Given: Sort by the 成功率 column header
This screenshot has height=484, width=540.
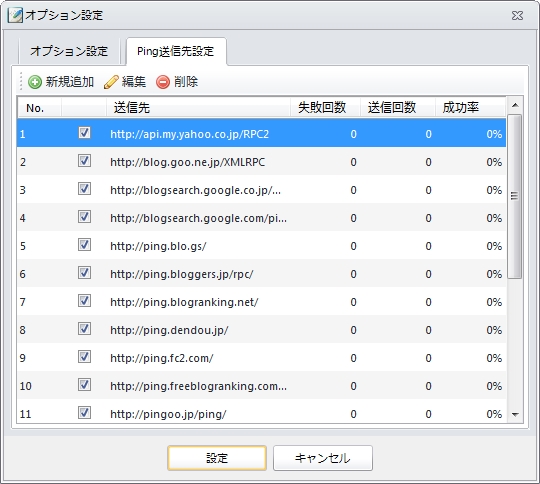Looking at the screenshot, I should (x=470, y=108).
